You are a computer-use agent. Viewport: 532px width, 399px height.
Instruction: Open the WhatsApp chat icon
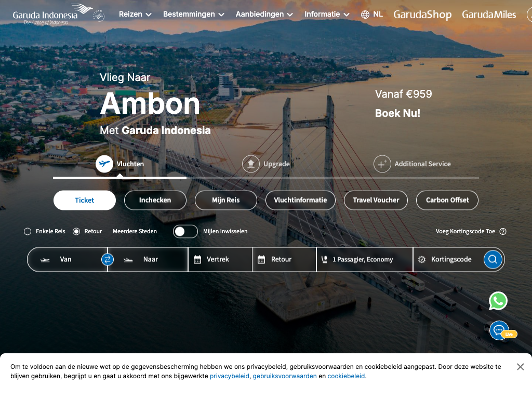tap(498, 301)
